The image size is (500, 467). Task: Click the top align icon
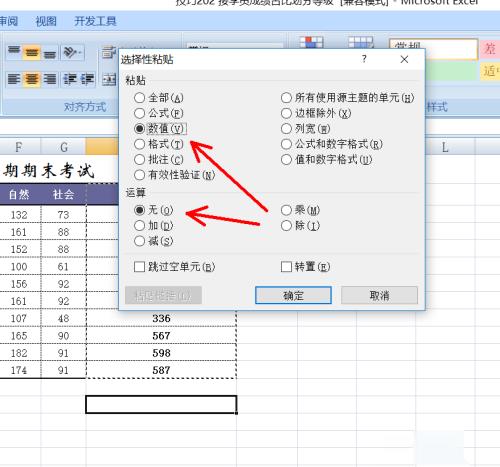click(x=14, y=52)
